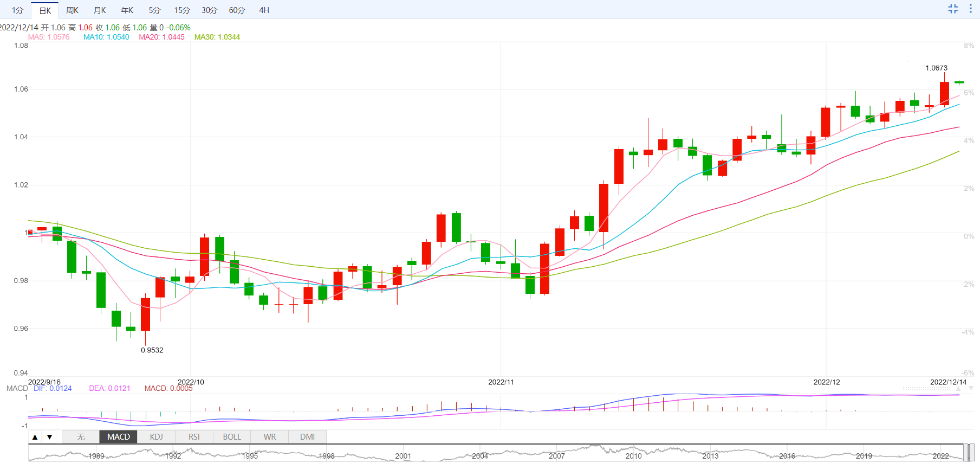Select the 15分 interval tab
The image size is (980, 476).
coord(182,10)
